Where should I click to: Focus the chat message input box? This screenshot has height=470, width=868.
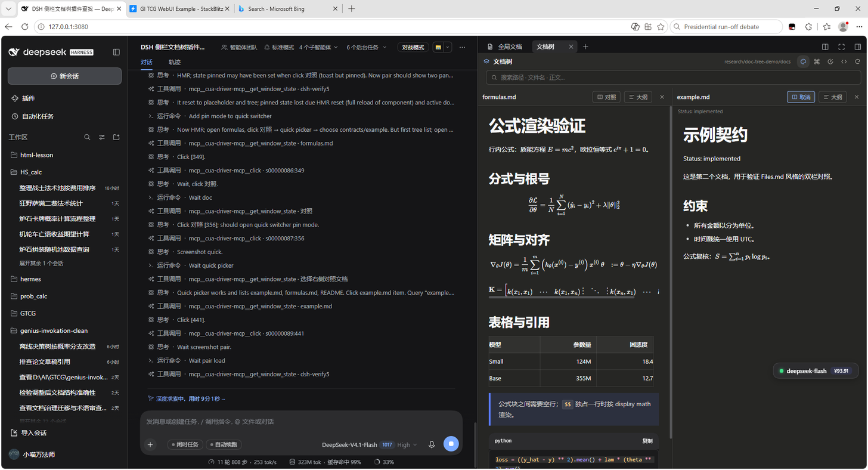[301, 422]
